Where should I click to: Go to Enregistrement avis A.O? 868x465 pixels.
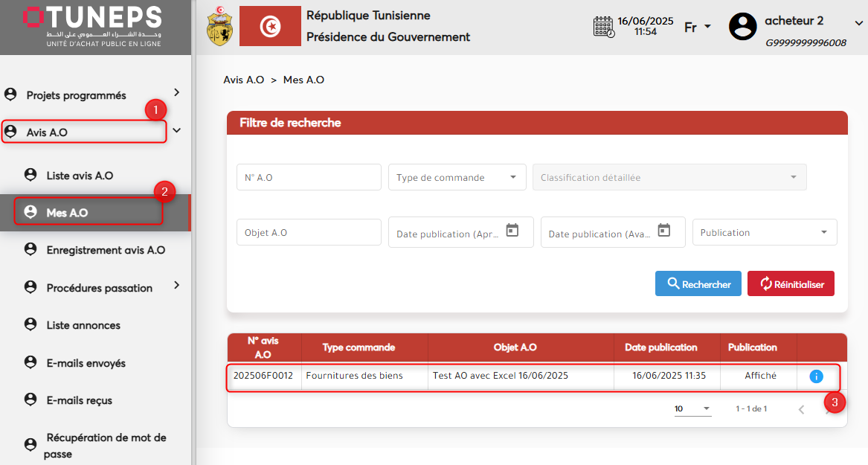[106, 250]
